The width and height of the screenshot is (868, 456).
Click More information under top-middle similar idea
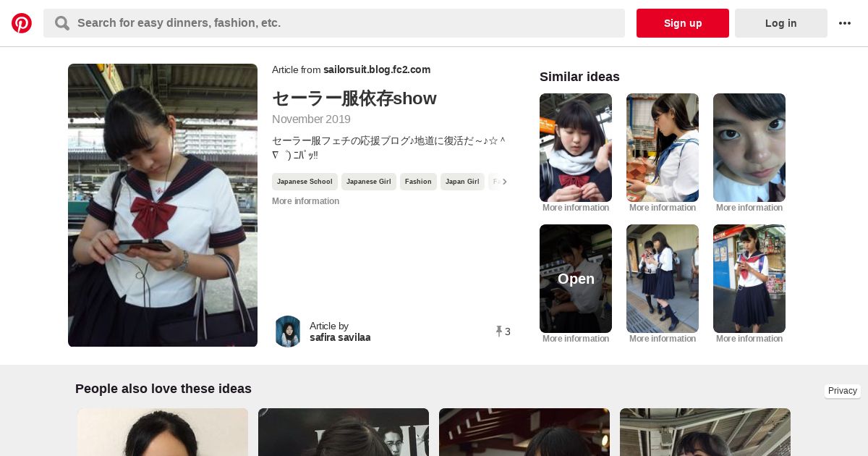pos(663,208)
